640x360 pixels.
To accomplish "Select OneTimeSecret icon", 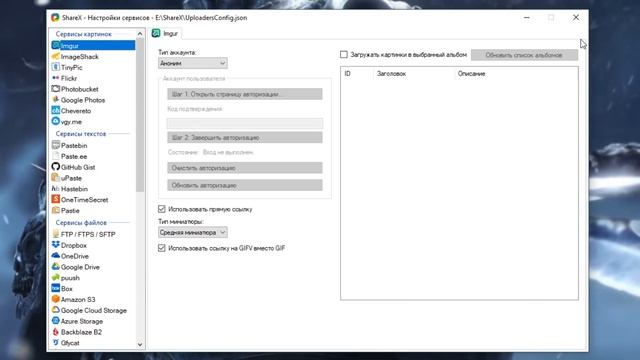I will pyautogui.click(x=56, y=199).
